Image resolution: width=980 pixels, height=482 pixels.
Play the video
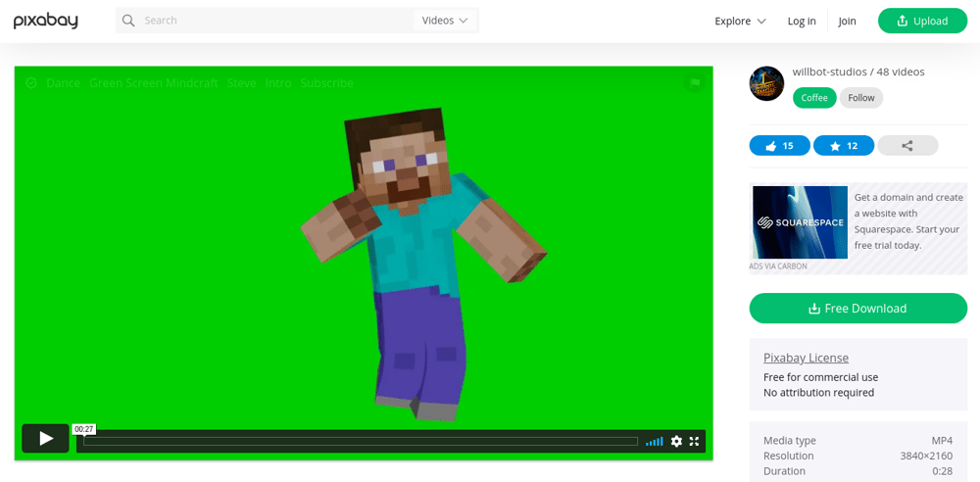(x=46, y=438)
